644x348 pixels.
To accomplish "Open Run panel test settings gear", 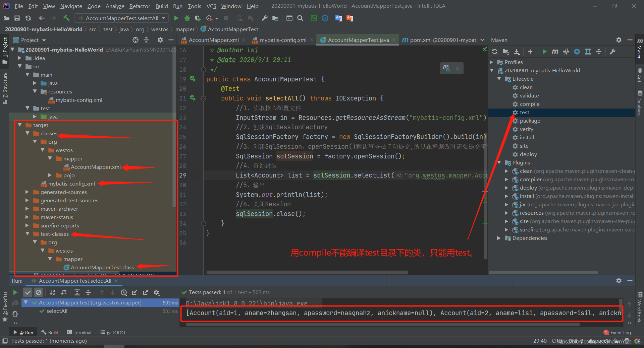I will 157,292.
